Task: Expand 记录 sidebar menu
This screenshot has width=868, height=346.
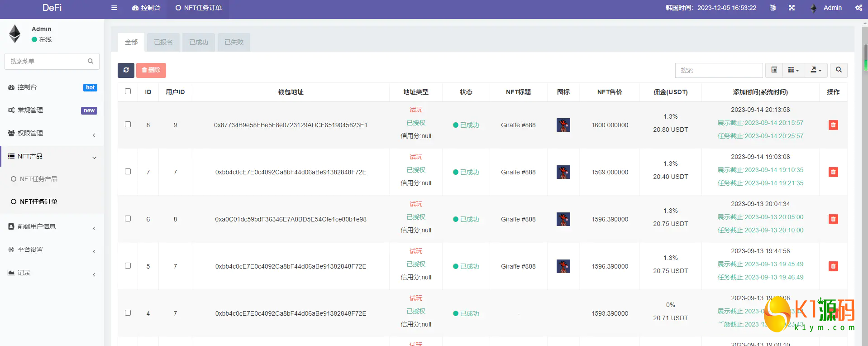Action: 52,273
